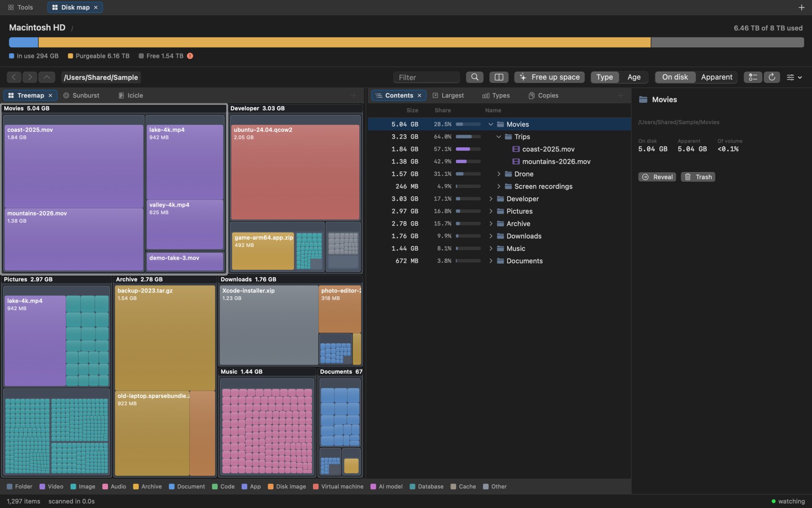Image resolution: width=812 pixels, height=508 pixels.
Task: Expand the Downloads folder row
Action: [x=491, y=236]
